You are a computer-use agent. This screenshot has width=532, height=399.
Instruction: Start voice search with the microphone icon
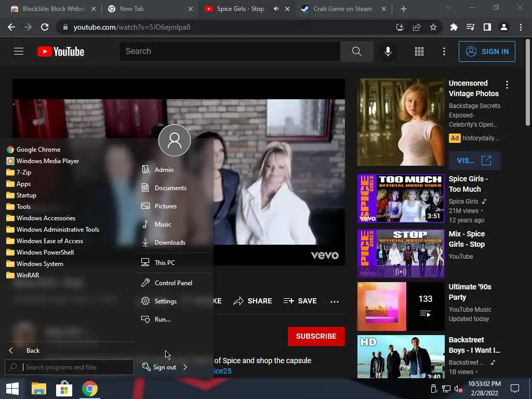tap(388, 51)
